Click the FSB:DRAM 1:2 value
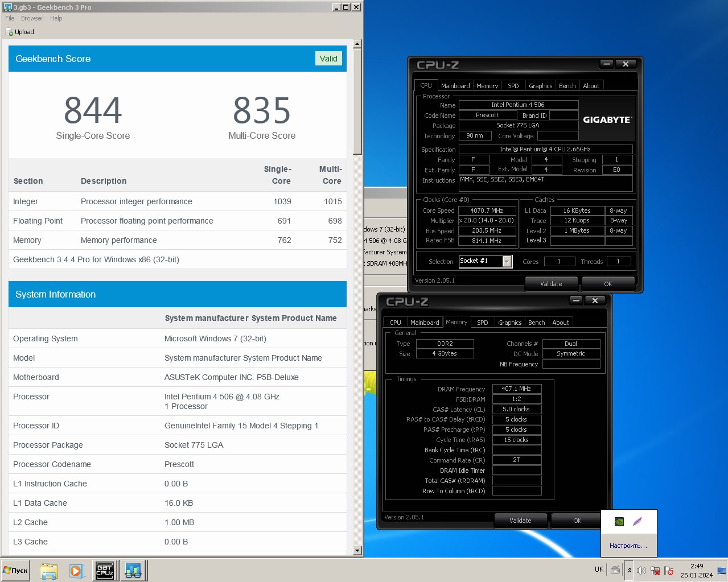Viewport: 728px width, 582px height. click(516, 399)
